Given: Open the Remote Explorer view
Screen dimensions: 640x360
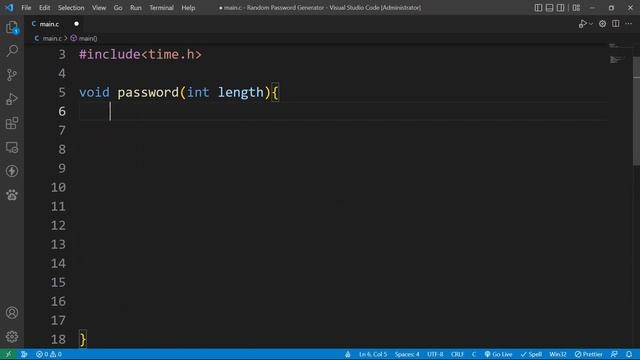Looking at the screenshot, I should coord(12,147).
